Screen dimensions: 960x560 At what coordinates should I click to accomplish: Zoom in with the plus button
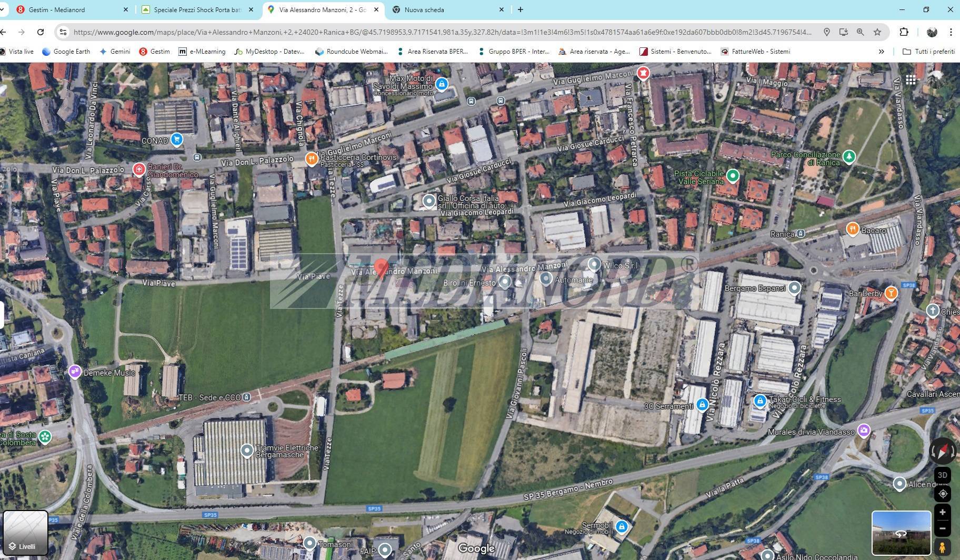[942, 512]
